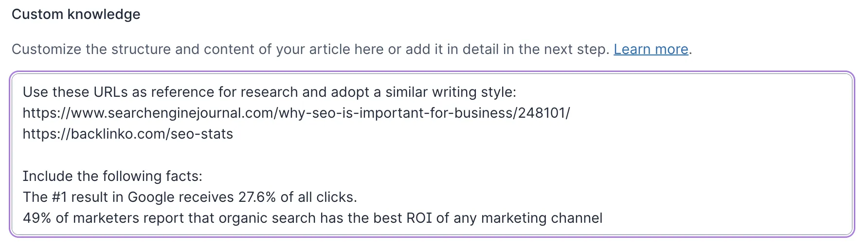Place cursor on 'Include the following facts:' line
The width and height of the screenshot is (868, 250).
point(112,176)
